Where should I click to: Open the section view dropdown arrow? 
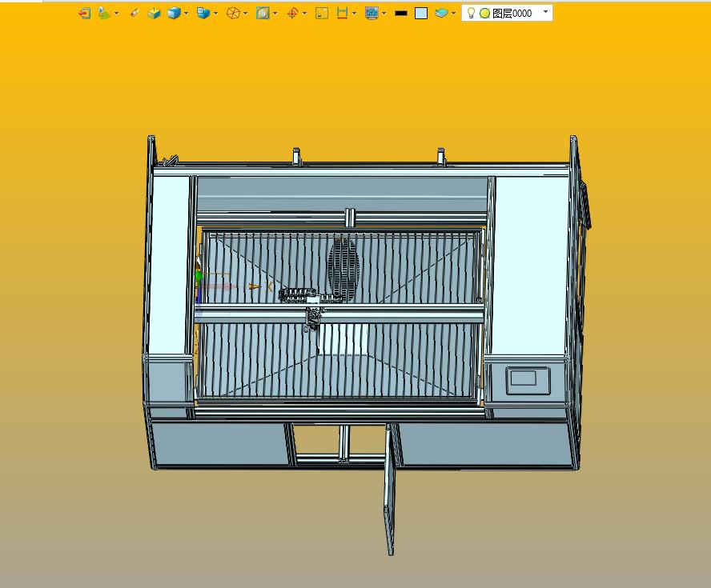(x=275, y=14)
